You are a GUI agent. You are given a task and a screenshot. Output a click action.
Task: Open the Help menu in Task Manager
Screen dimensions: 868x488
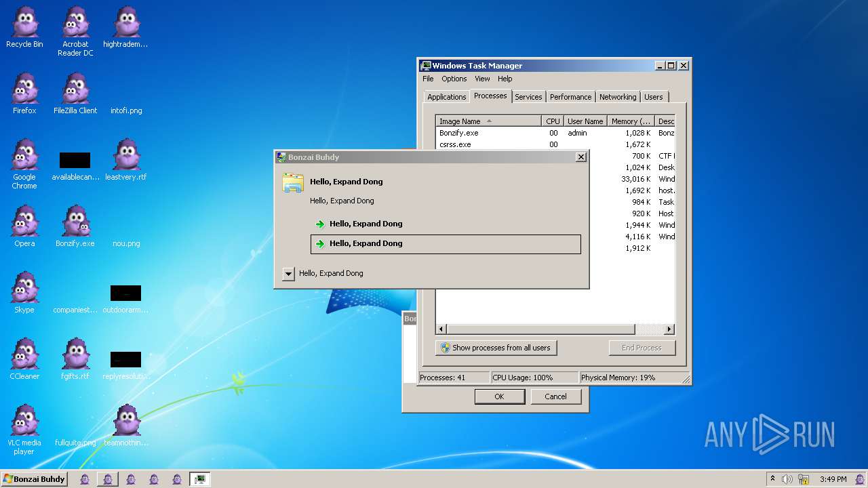coord(505,79)
